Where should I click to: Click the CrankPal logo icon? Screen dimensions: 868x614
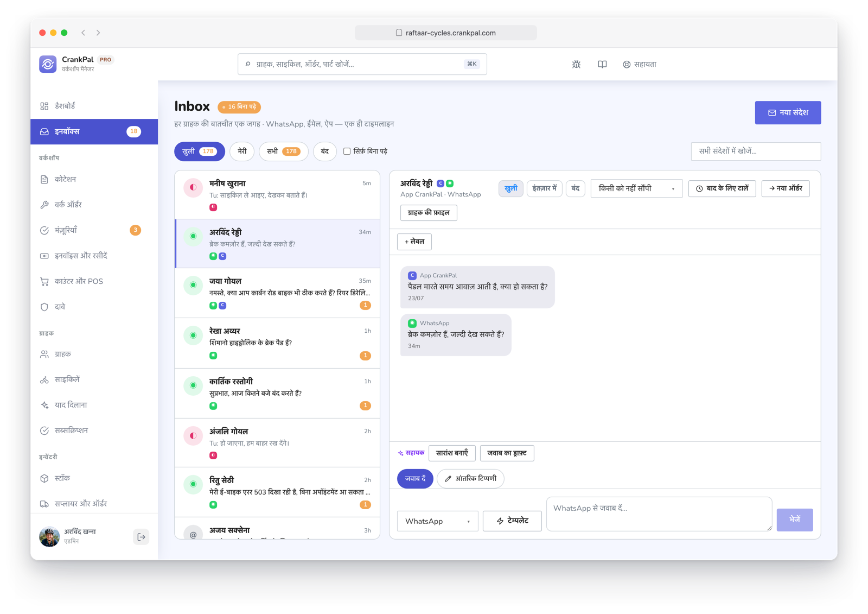click(48, 64)
